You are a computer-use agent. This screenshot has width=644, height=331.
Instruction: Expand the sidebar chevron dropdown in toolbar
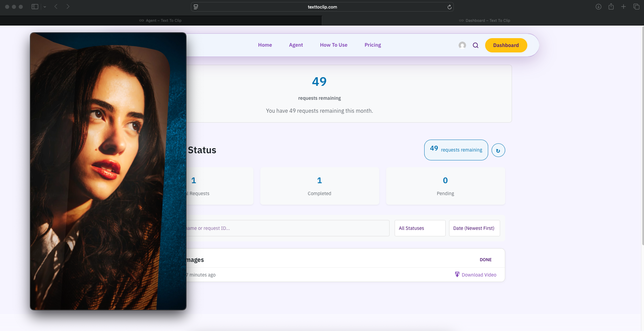45,7
